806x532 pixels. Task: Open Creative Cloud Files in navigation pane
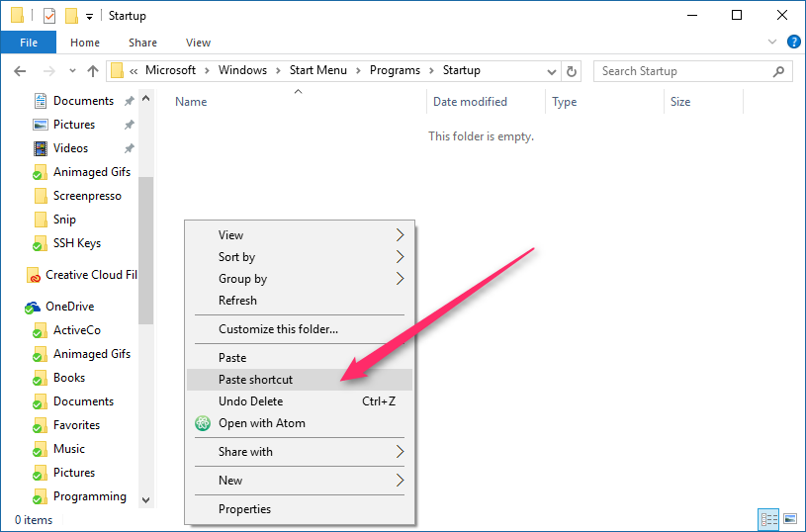[82, 275]
